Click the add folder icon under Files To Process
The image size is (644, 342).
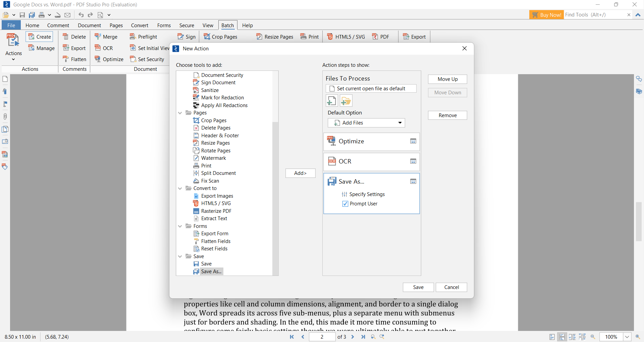[x=346, y=101]
